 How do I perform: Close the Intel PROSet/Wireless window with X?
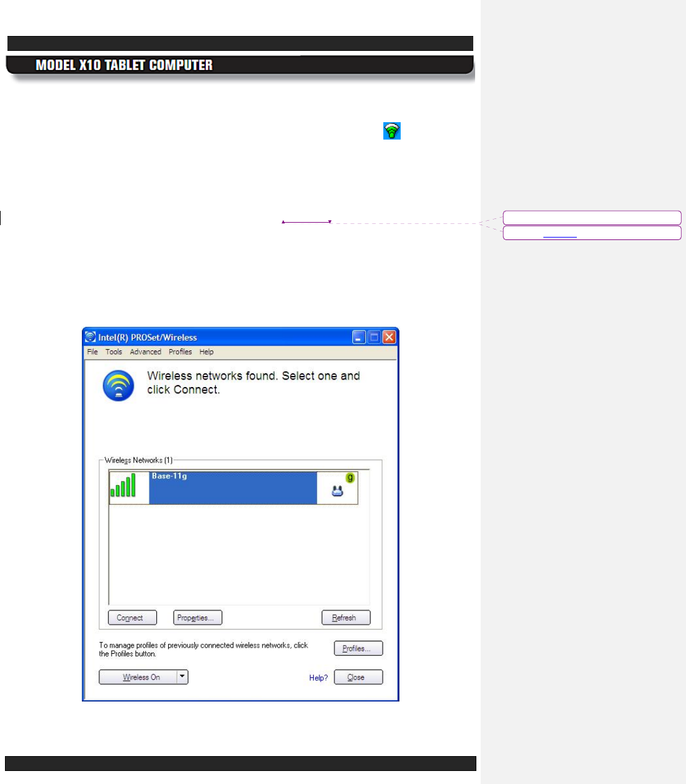click(389, 337)
